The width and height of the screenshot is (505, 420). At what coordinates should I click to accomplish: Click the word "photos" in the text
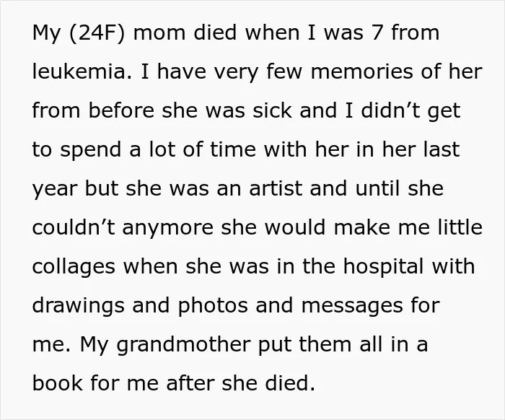pos(213,306)
